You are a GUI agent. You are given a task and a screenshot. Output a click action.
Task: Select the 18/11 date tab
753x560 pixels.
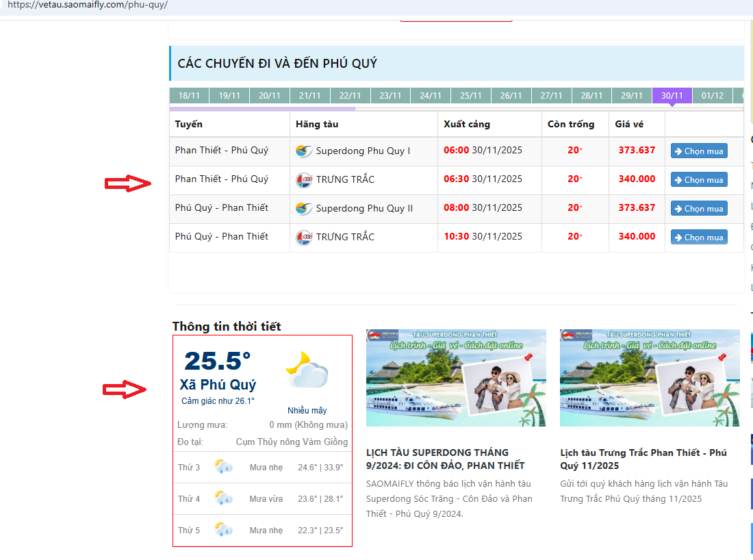coord(189,96)
